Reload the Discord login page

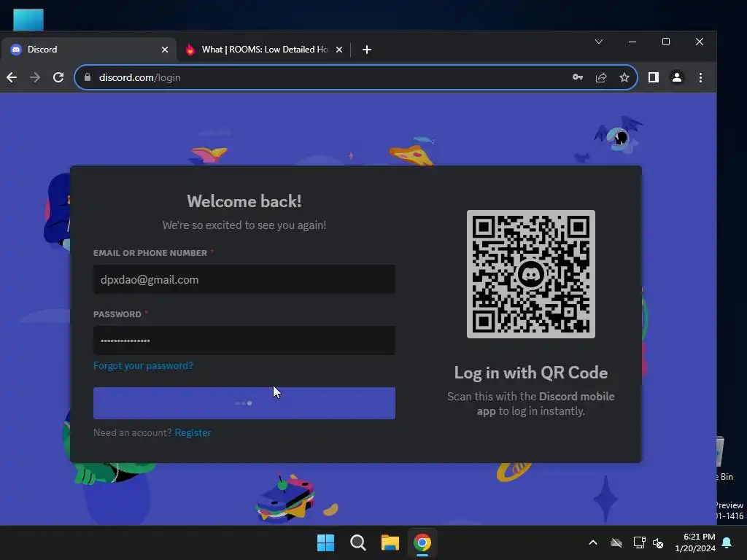[58, 77]
